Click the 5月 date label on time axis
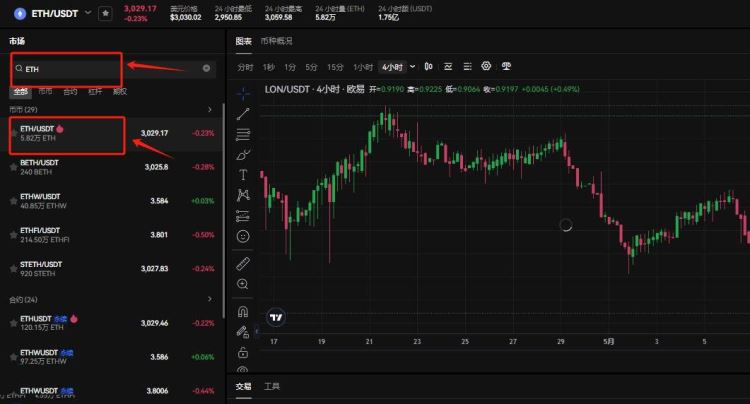The height and width of the screenshot is (404, 750). coord(608,341)
